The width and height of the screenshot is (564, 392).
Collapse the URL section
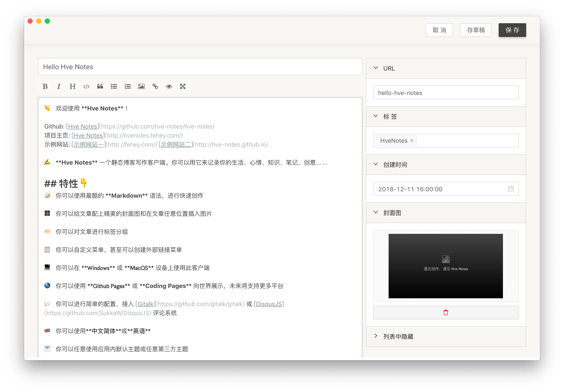click(375, 68)
